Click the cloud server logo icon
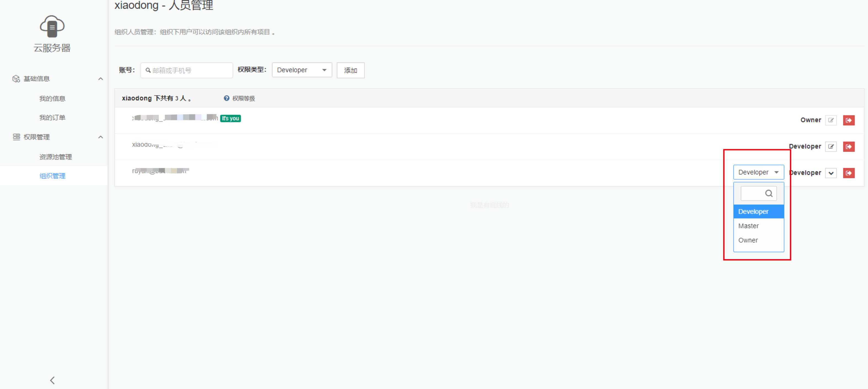 [x=52, y=26]
